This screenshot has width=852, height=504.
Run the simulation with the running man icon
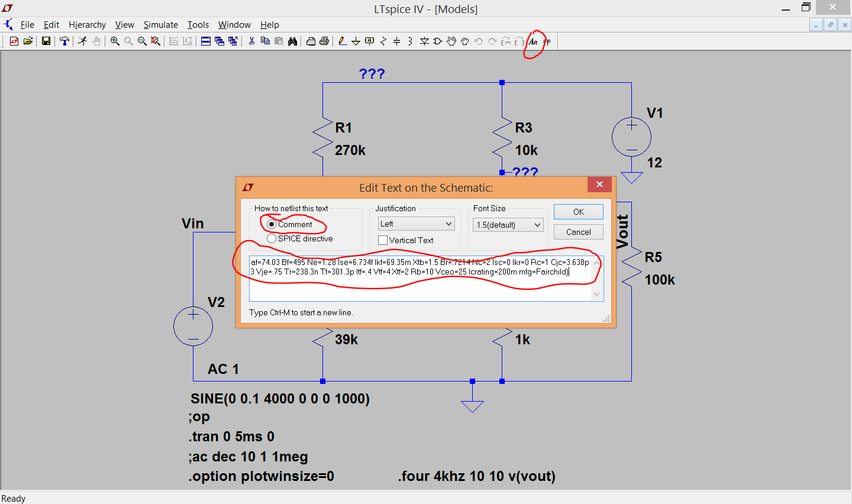82,41
